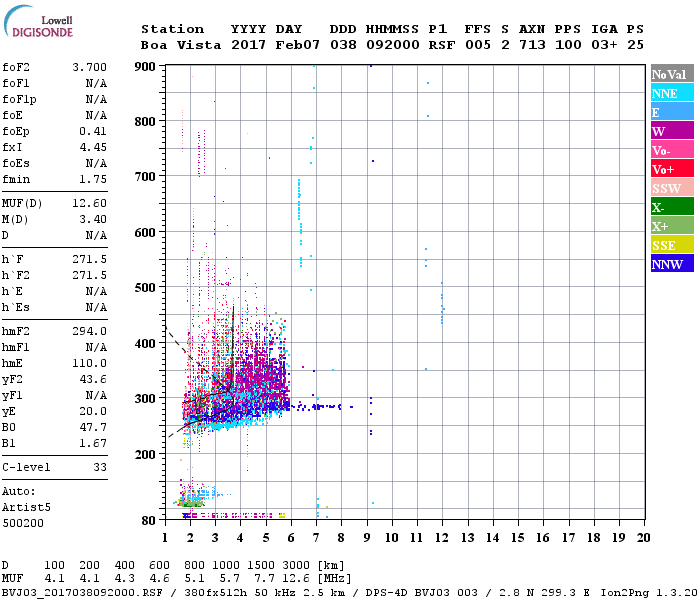Click the 713 value under AXN
The width and height of the screenshot is (700, 600).
point(532,45)
